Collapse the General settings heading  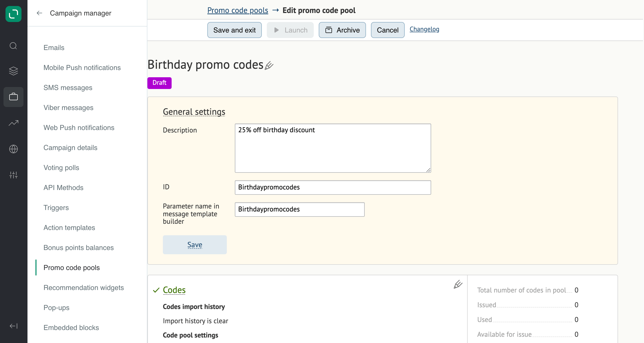pyautogui.click(x=194, y=112)
